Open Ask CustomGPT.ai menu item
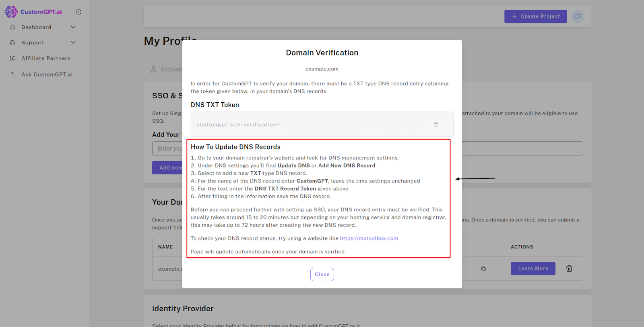 click(47, 75)
